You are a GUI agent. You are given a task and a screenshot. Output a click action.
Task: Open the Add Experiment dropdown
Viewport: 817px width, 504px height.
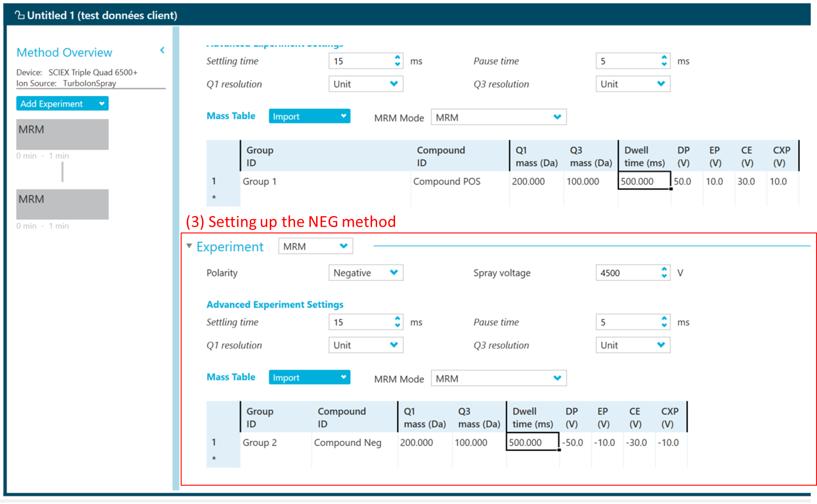coord(62,103)
